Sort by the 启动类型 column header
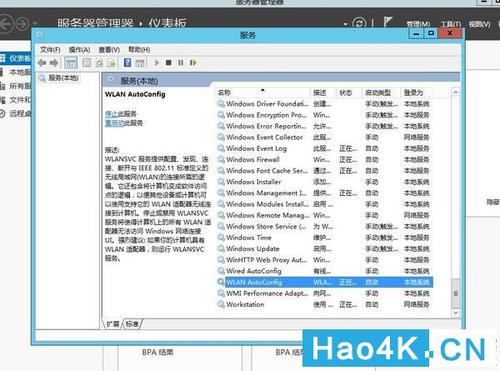Image resolution: width=500 pixels, height=371 pixels. (382, 93)
